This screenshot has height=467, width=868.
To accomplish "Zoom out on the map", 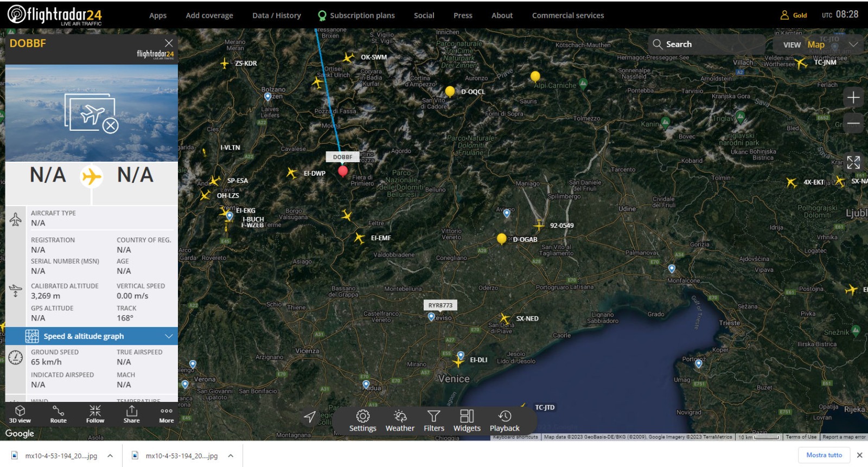I will click(x=853, y=124).
